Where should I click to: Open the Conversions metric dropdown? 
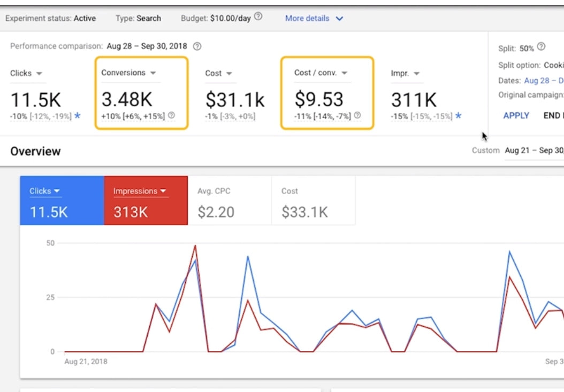coord(153,73)
